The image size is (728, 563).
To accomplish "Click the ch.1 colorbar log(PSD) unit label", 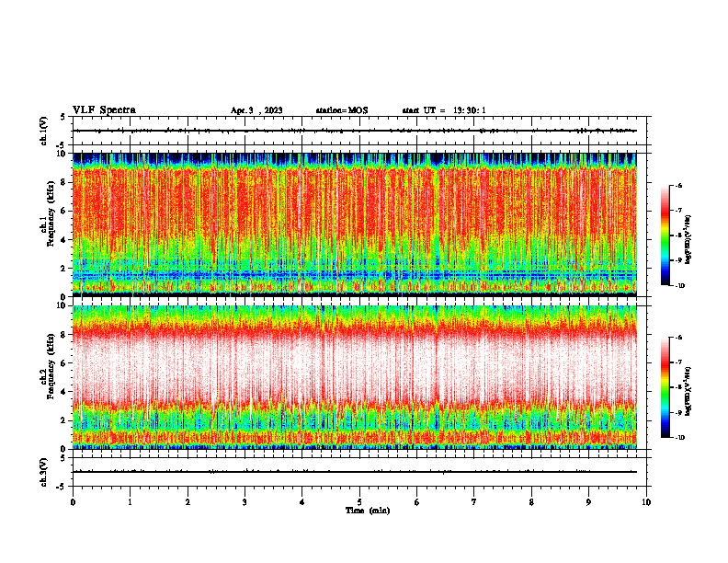I will (688, 240).
